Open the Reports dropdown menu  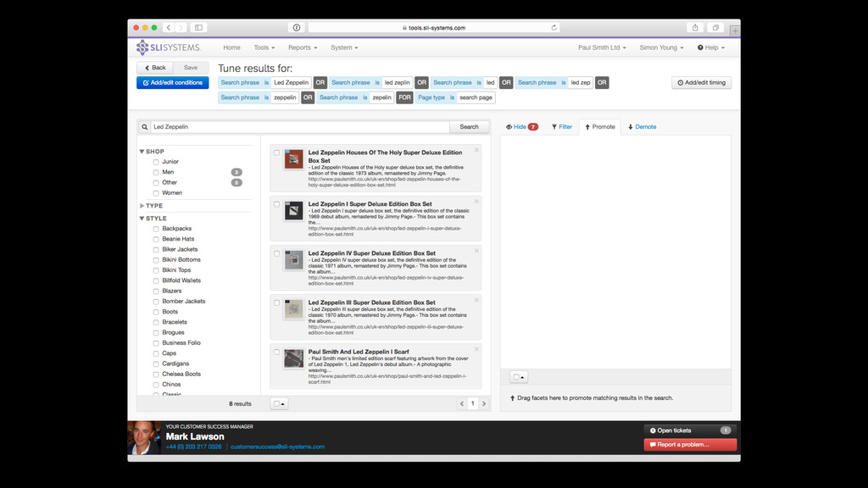click(303, 47)
